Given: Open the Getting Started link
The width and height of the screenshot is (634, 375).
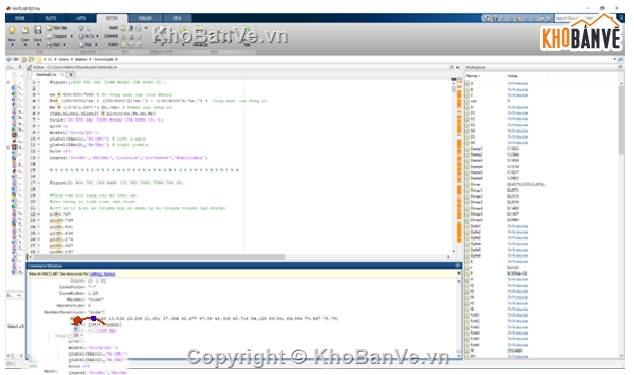Looking at the screenshot, I should pos(102,274).
